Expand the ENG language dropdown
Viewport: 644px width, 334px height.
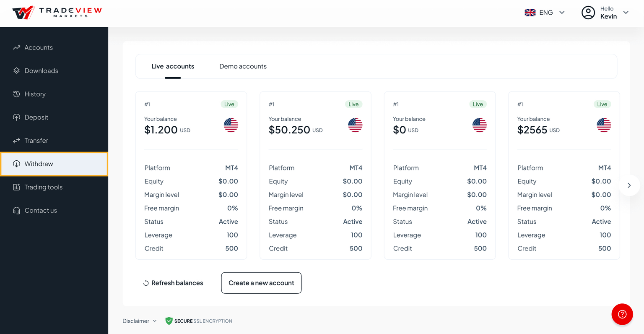(x=562, y=13)
